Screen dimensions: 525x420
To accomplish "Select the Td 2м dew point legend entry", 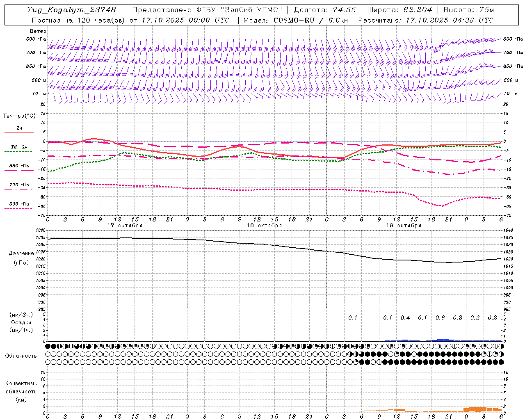I will (19, 147).
